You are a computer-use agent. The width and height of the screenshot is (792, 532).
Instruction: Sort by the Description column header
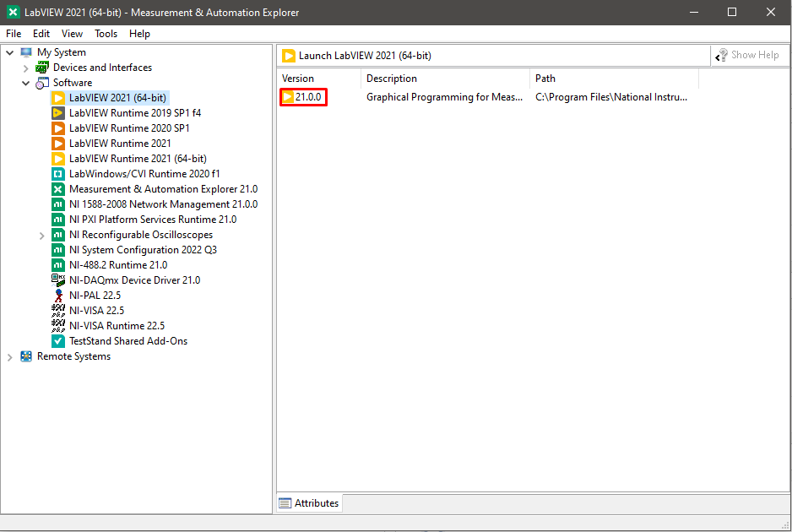tap(446, 79)
